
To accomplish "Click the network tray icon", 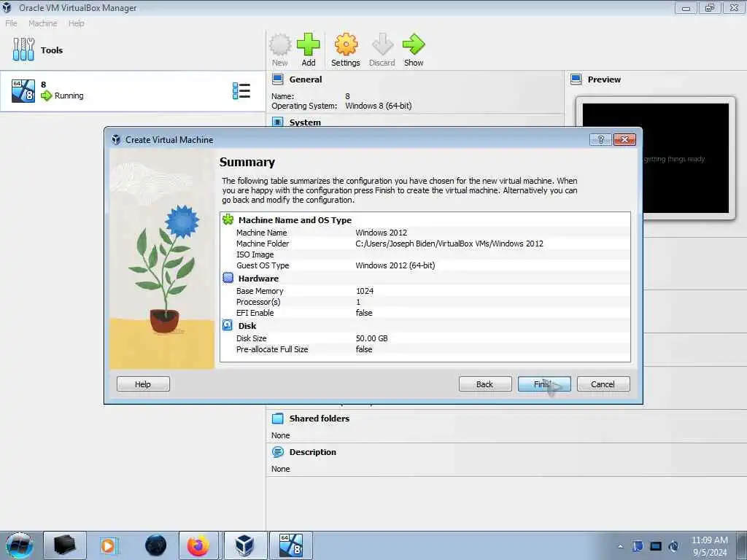I will coord(656,546).
